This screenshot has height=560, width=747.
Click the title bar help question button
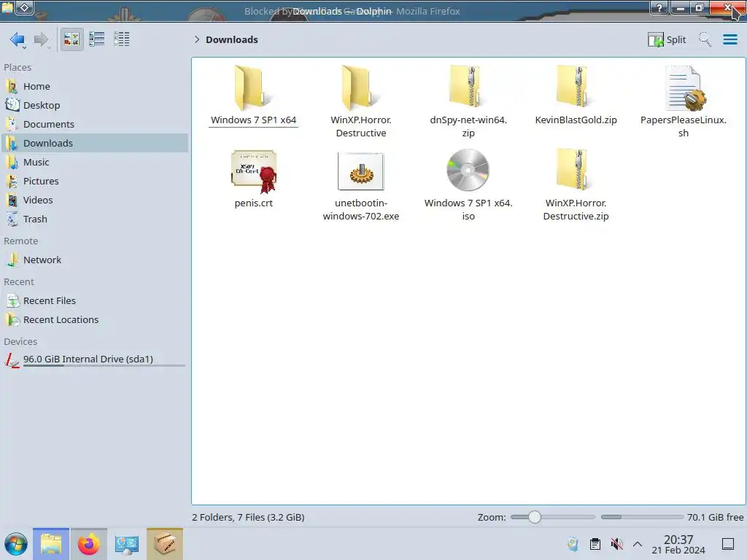coord(659,7)
